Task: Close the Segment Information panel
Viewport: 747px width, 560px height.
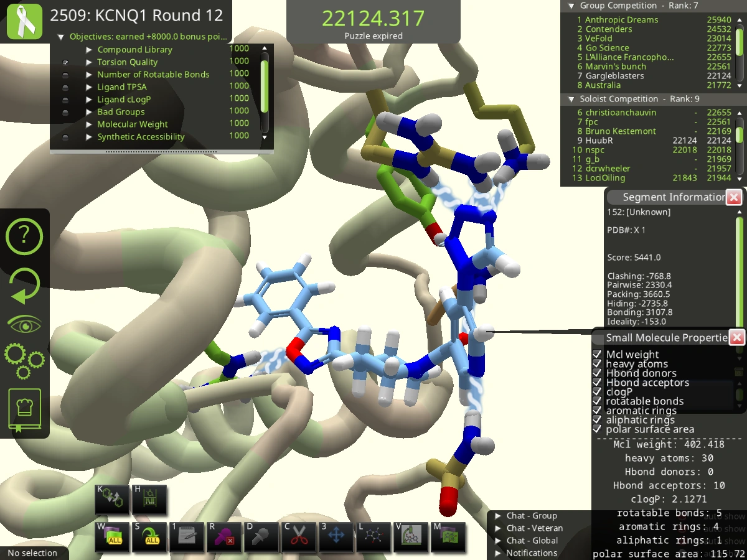Action: pyautogui.click(x=735, y=197)
